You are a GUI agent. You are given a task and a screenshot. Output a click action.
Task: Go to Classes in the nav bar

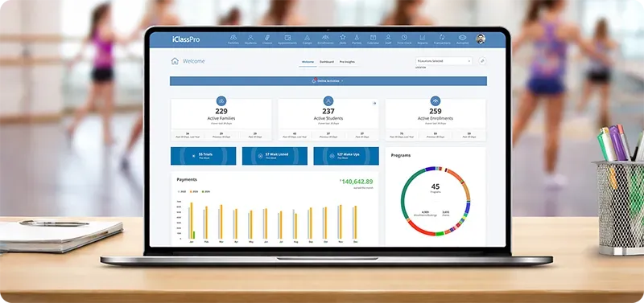(267, 39)
